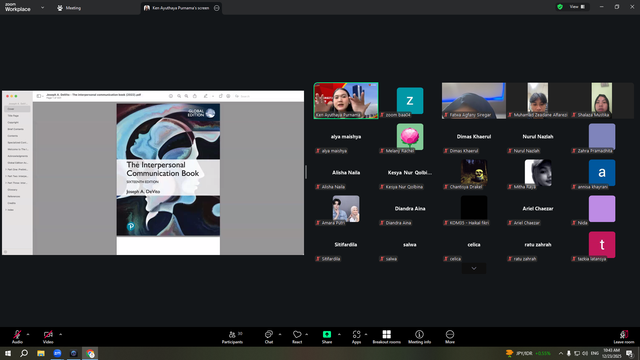Click Leave room

(624, 337)
